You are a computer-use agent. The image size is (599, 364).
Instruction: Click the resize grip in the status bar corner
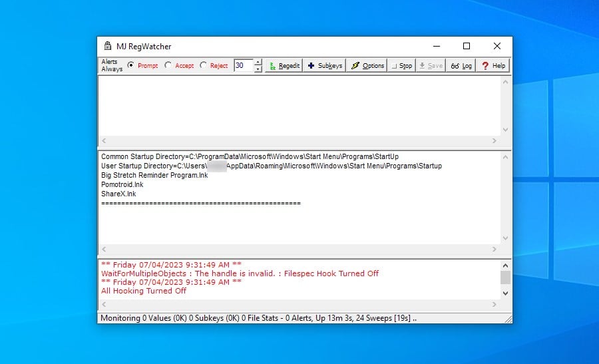tap(508, 319)
